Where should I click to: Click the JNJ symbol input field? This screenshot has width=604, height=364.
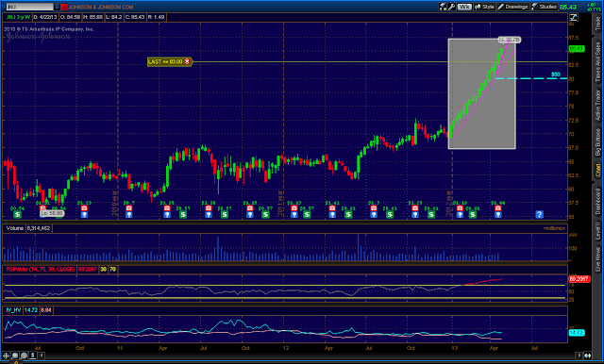tap(29, 7)
